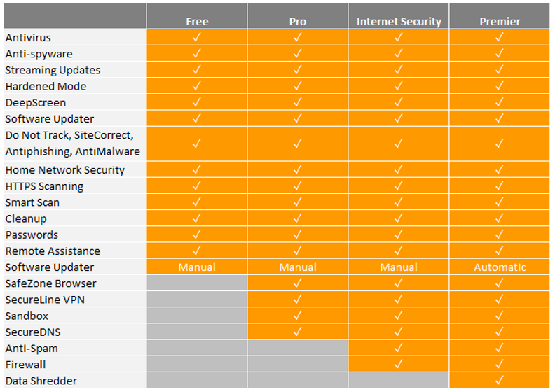The width and height of the screenshot is (555, 392).
Task: Click the Data Shredder checkmark under Premier
Action: coord(500,380)
